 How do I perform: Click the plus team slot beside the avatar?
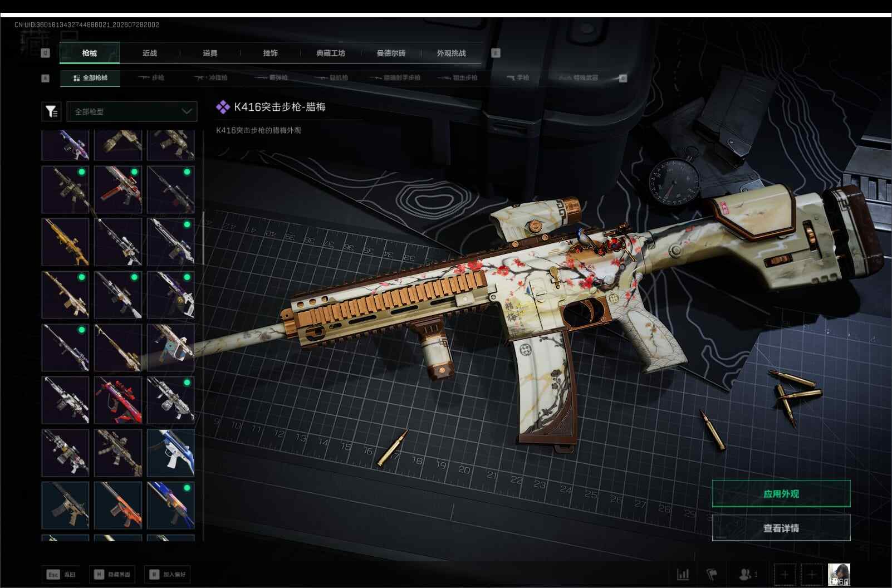(x=812, y=574)
